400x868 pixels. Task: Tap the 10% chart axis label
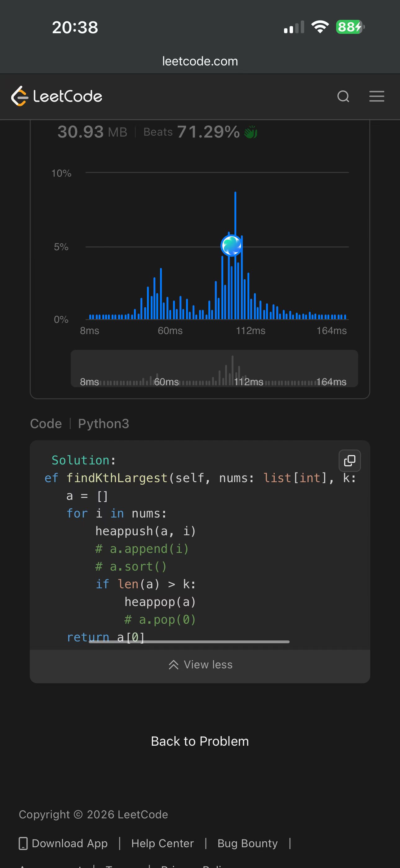[x=61, y=173]
